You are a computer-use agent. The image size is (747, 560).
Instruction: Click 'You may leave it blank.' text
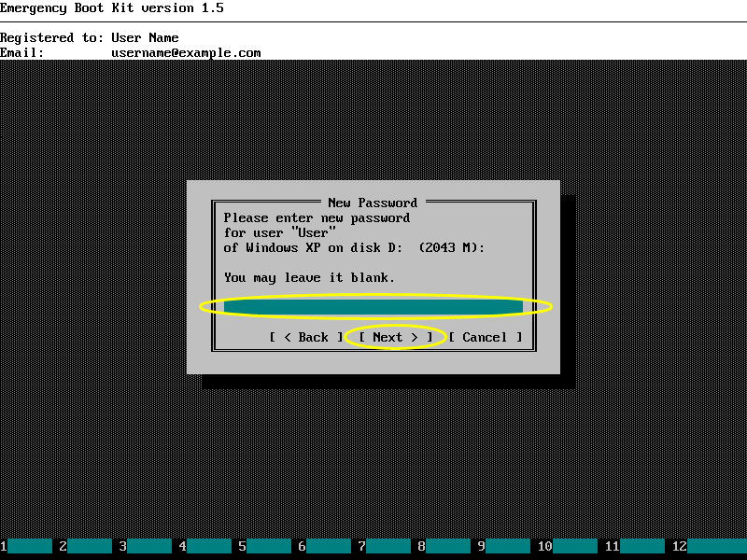pos(310,277)
